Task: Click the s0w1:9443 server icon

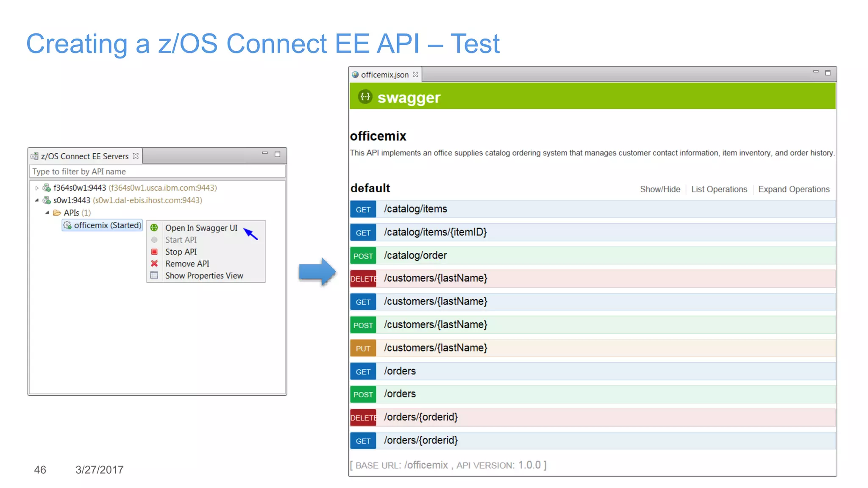Action: [47, 200]
